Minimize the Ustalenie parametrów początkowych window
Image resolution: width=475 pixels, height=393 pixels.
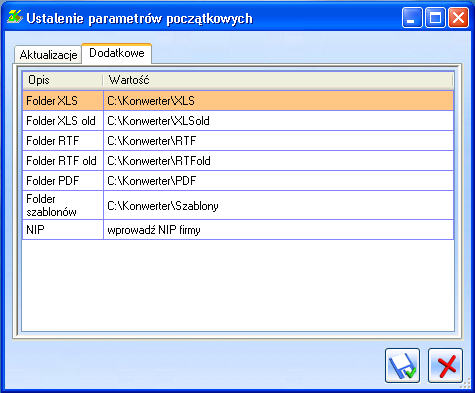(x=412, y=17)
